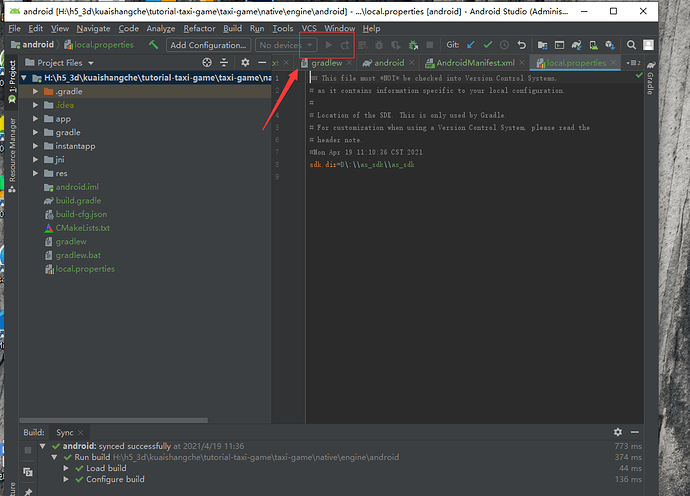Toggle the Resource Manager tool window

pos(12,155)
